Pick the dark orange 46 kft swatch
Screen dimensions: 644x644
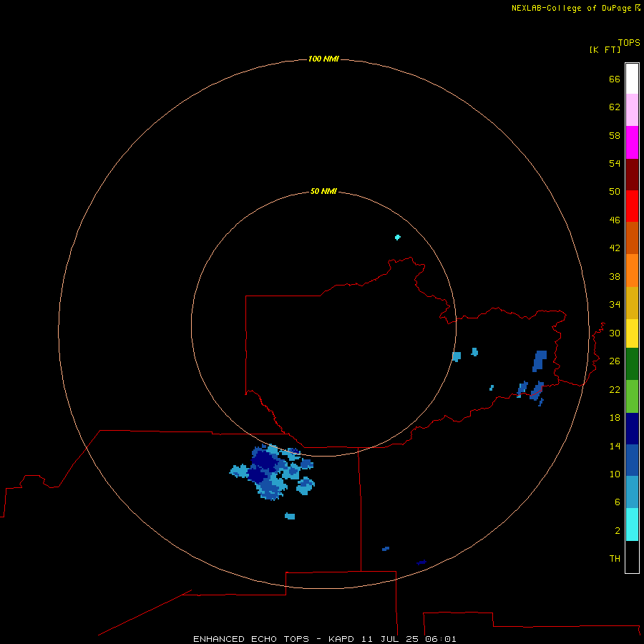coord(632,238)
